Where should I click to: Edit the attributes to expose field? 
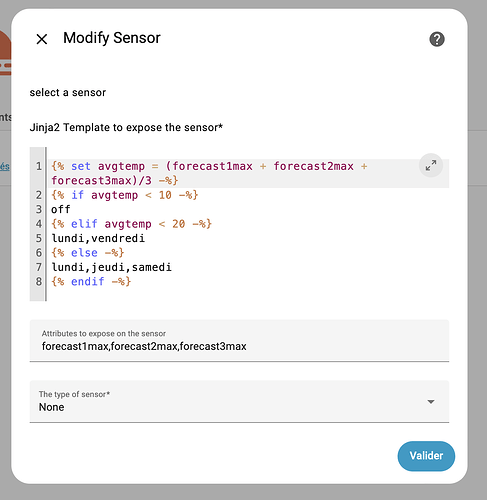tap(239, 340)
